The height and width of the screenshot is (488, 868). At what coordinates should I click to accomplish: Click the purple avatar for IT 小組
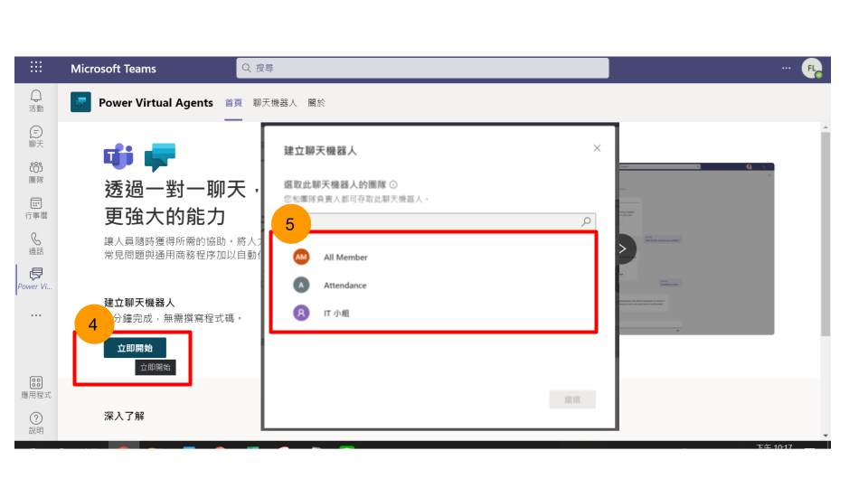click(301, 314)
